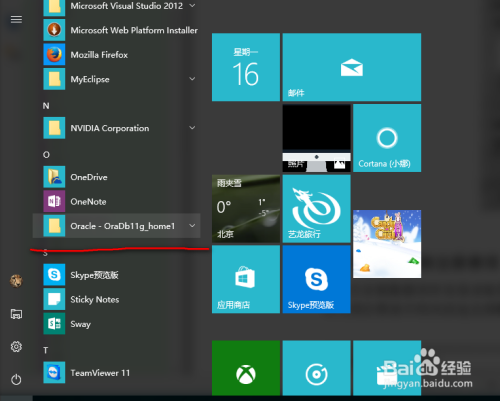Expand the NVIDIA Corporation folder chevron
Viewport: 500px width, 401px height.
[x=192, y=128]
